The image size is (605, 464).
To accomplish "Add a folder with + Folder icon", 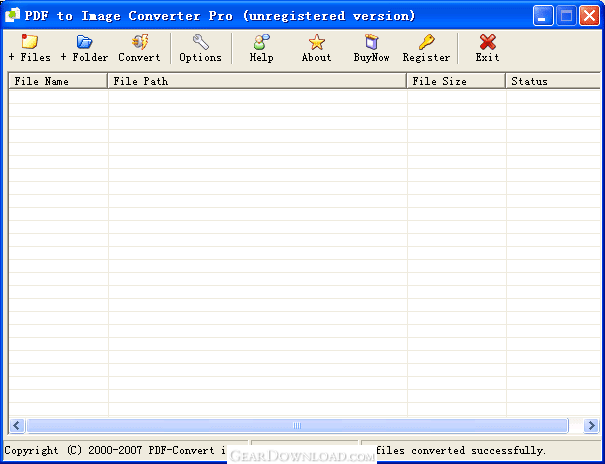I will [84, 42].
